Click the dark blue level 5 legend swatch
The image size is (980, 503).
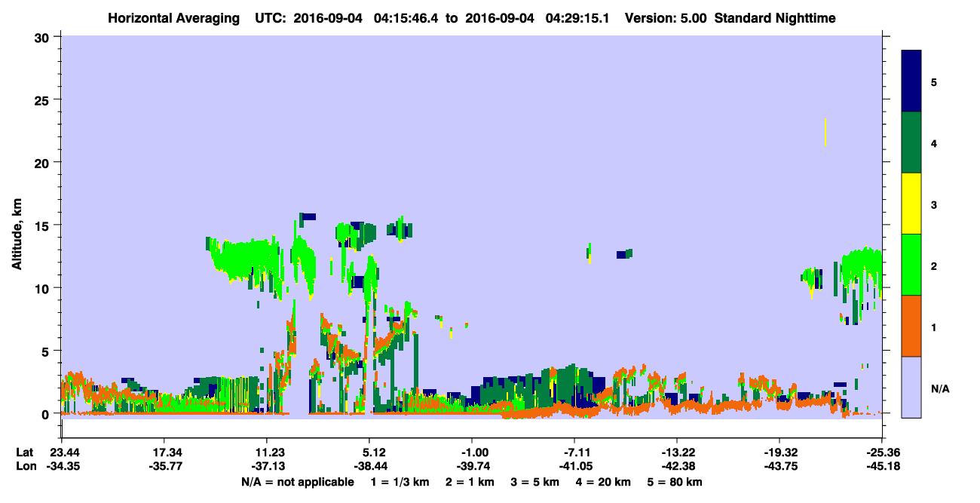click(x=911, y=81)
